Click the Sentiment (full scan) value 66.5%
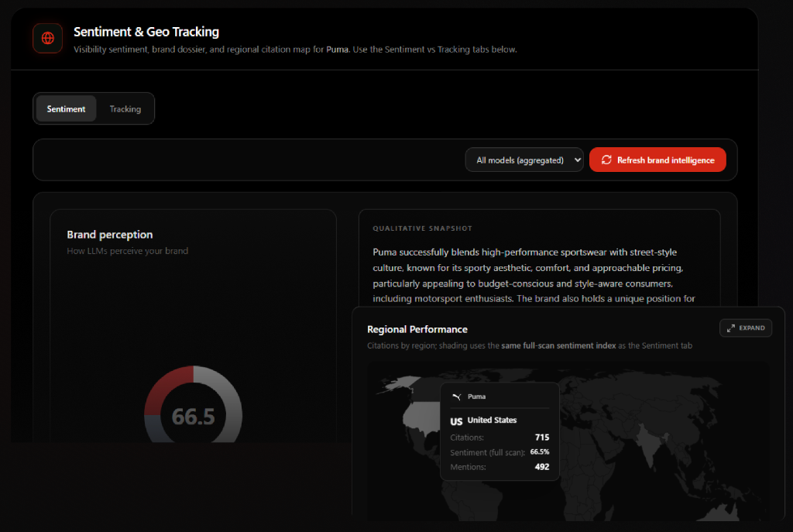The height and width of the screenshot is (532, 793). [x=540, y=451]
